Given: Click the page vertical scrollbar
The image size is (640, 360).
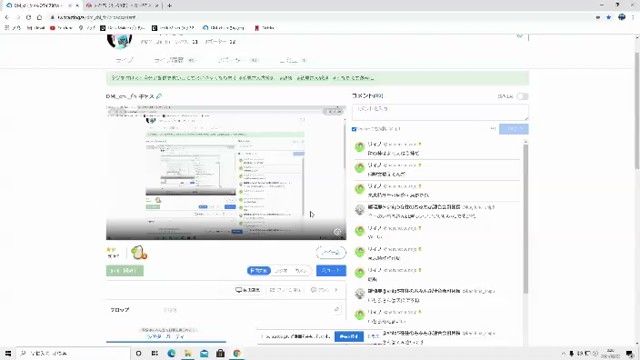Looking at the screenshot, I should [x=637, y=110].
